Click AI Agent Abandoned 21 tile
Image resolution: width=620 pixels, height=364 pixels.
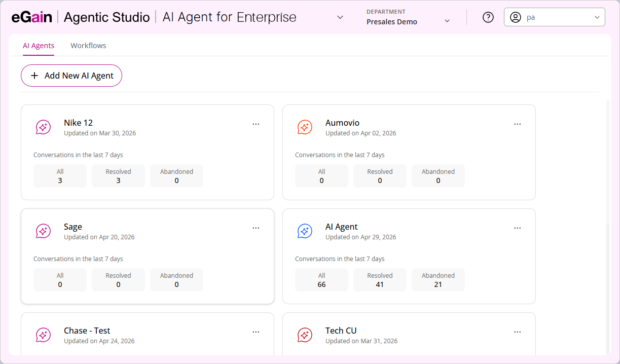coord(438,280)
